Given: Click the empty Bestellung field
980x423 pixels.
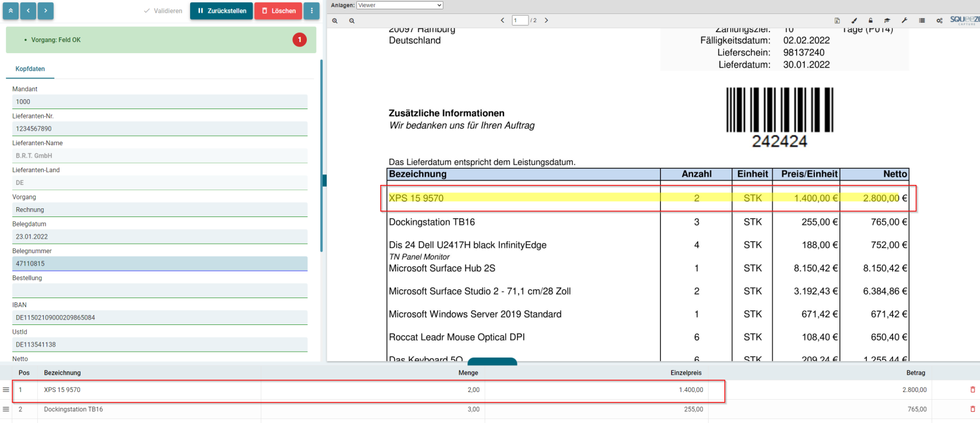Looking at the screenshot, I should coord(160,291).
